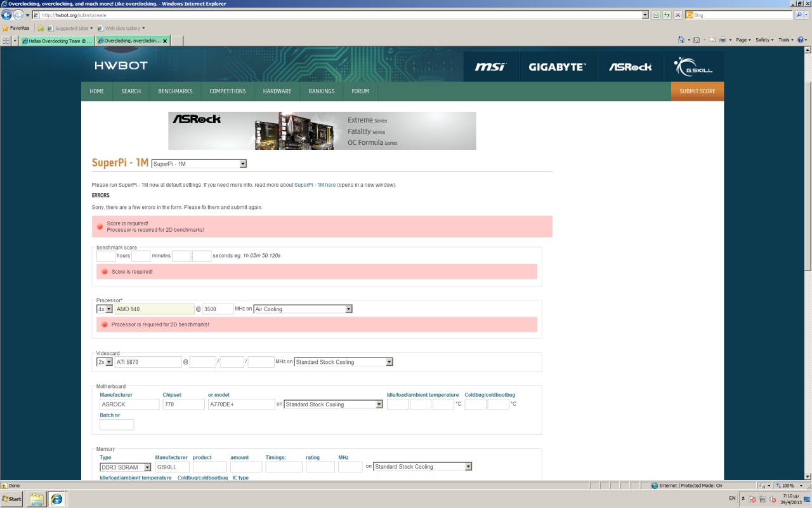
Task: Close the Overclocking tab with its X
Action: coord(166,41)
